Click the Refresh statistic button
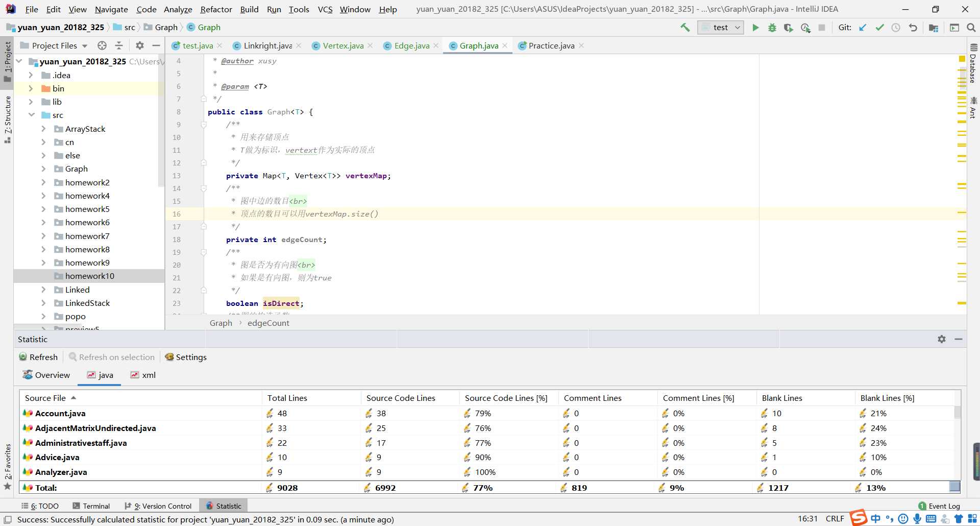 point(38,357)
